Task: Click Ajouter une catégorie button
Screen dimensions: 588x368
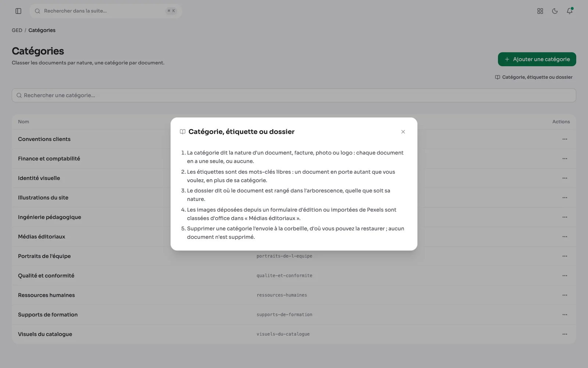Action: [x=537, y=59]
